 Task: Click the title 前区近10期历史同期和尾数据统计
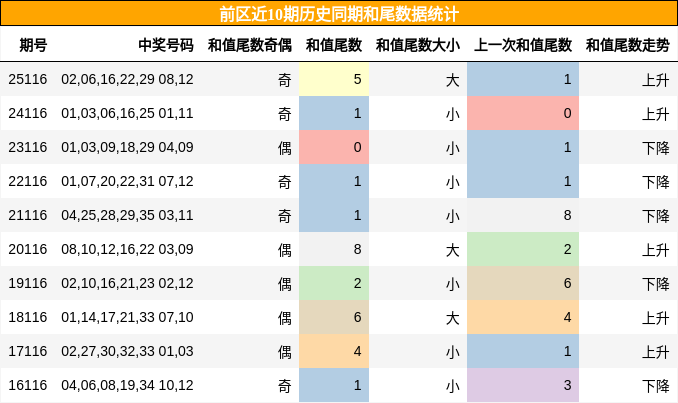click(339, 14)
